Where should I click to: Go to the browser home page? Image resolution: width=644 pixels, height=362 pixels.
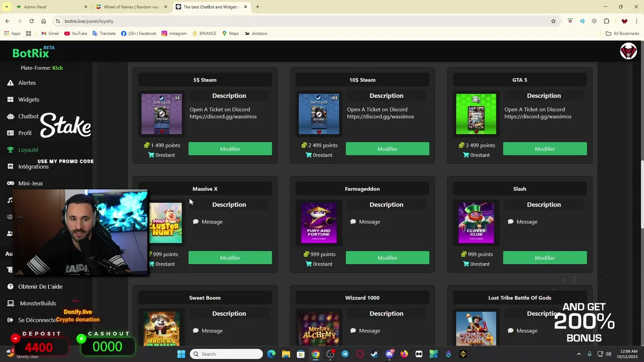(x=43, y=21)
